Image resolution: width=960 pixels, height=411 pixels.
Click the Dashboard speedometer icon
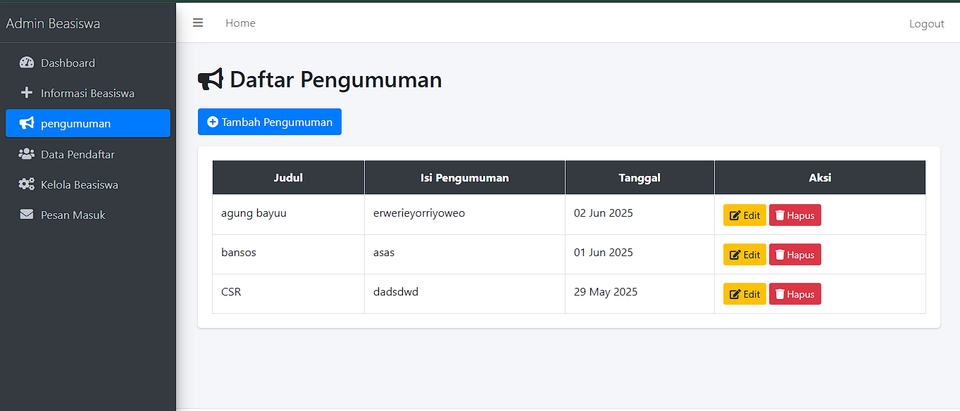[x=27, y=63]
